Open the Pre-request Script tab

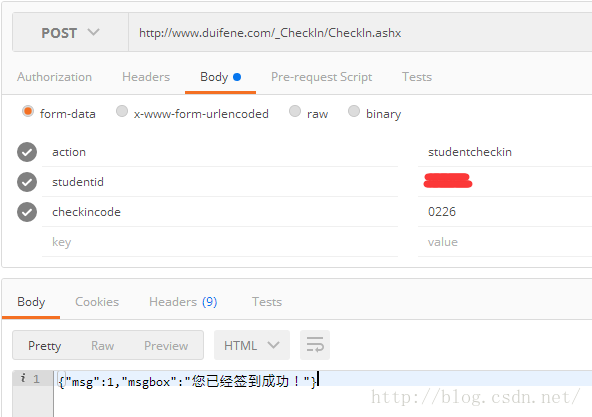[321, 77]
